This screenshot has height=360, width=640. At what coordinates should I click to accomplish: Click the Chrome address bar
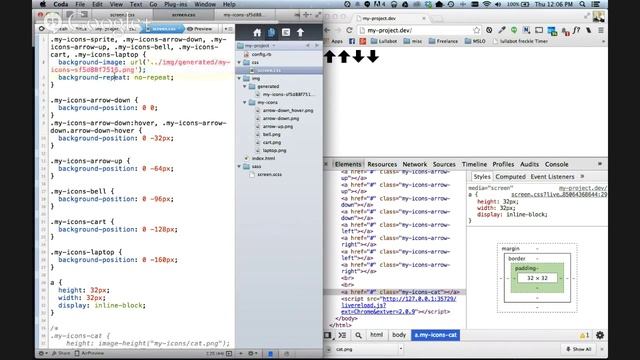tap(418, 30)
